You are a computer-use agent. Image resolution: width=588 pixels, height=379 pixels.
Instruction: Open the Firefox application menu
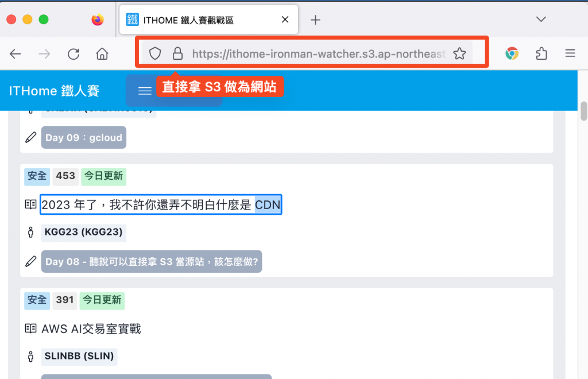(x=570, y=53)
